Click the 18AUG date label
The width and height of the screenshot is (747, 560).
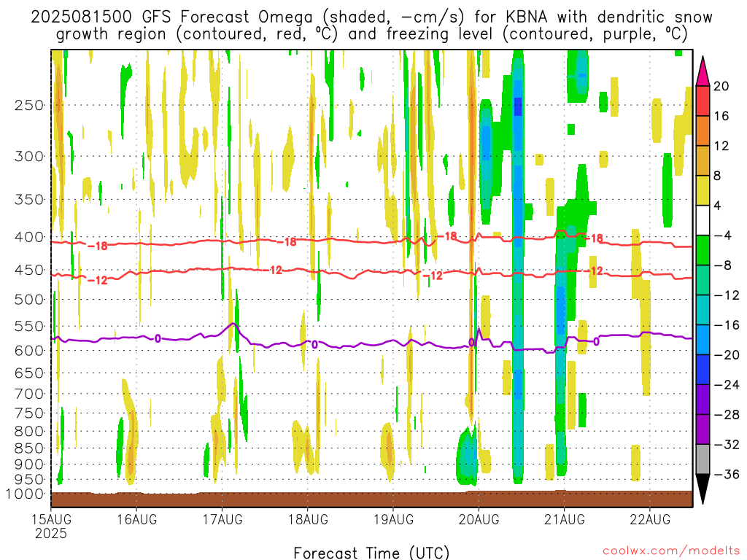[x=308, y=519]
